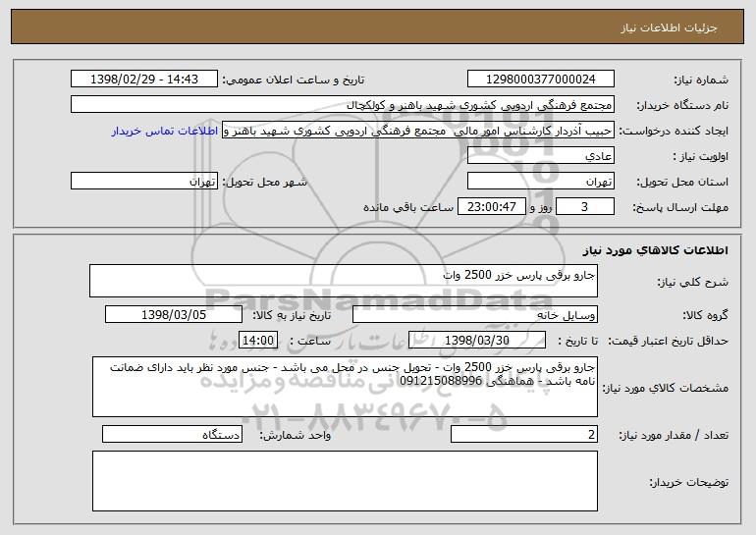Select the goods group field وسایل خانه
Image resolution: width=756 pixels, height=535 pixels.
coord(475,315)
